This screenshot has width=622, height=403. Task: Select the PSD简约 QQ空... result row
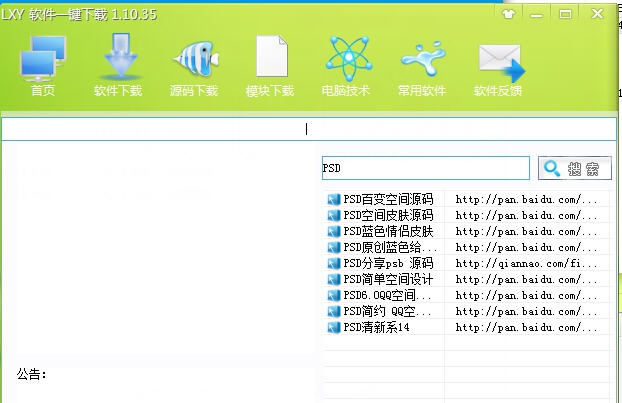point(466,311)
